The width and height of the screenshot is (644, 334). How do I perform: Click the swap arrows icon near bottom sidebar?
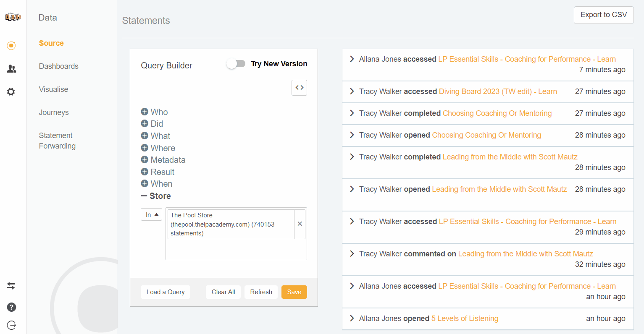point(11,286)
